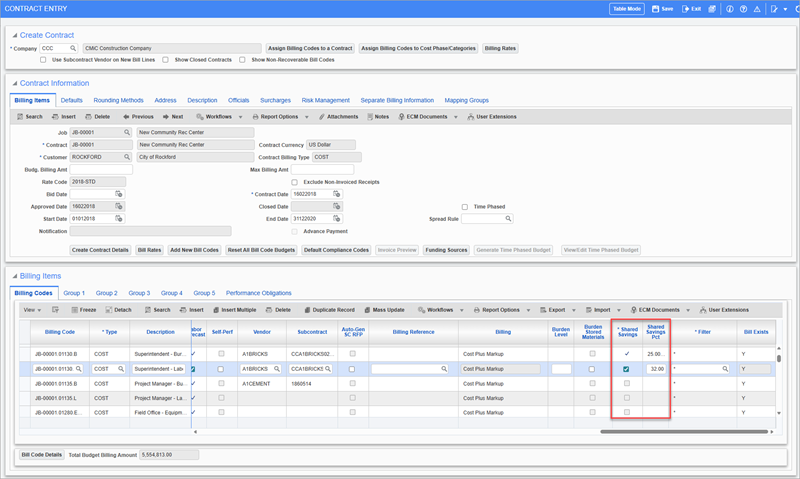
Task: Collapse the Billing Items section
Action: point(15,276)
